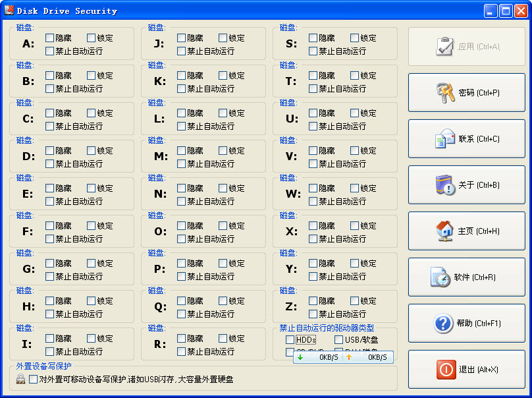Open help with the question mark icon
Image resolution: width=532 pixels, height=398 pixels.
[x=442, y=324]
